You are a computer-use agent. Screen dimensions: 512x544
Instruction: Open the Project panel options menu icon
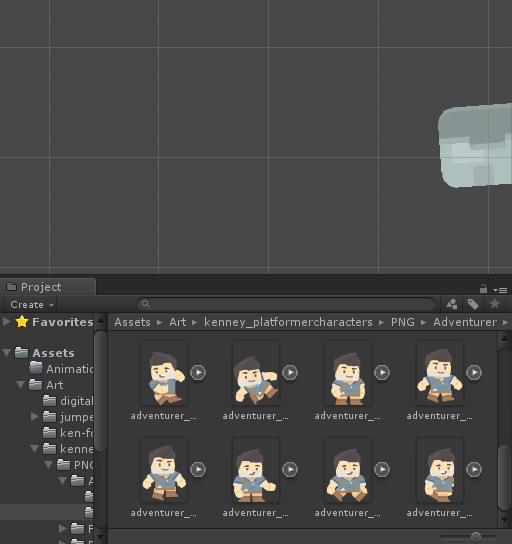(500, 290)
